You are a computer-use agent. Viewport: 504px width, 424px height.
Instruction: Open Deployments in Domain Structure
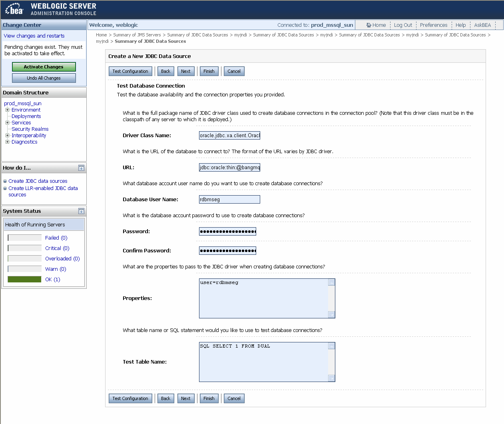(26, 116)
